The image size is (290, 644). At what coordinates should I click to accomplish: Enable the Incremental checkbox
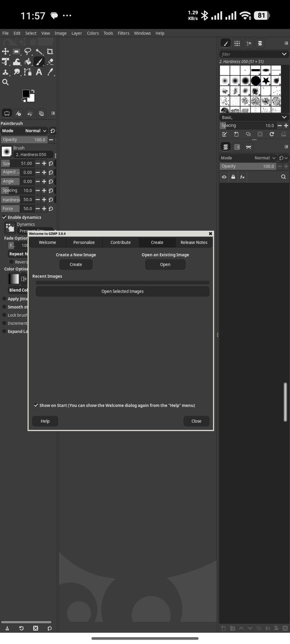(4, 323)
